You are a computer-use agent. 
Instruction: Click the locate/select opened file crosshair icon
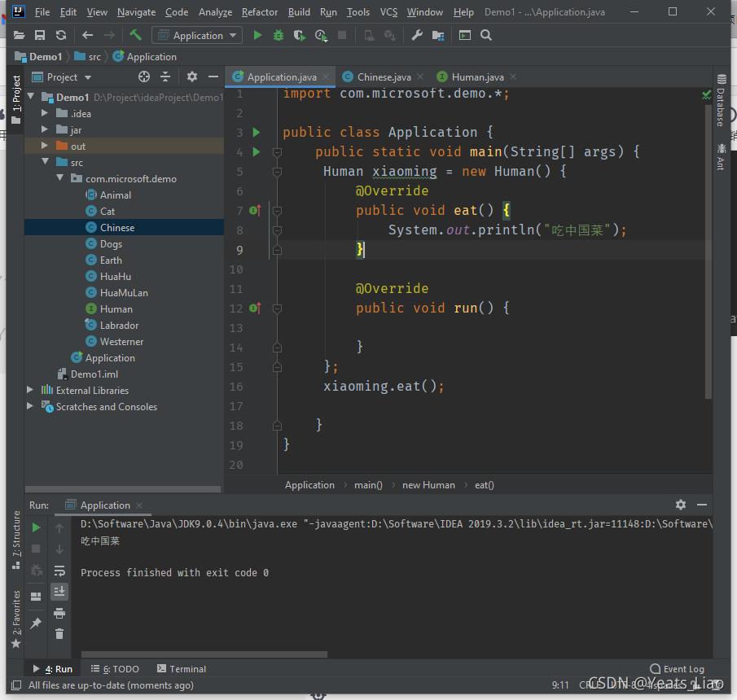pyautogui.click(x=144, y=77)
